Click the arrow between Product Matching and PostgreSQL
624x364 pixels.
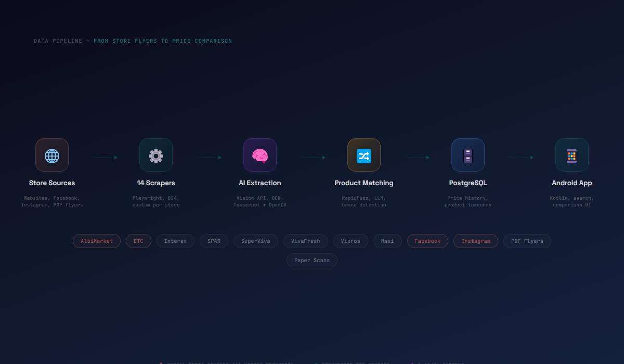[x=416, y=157]
